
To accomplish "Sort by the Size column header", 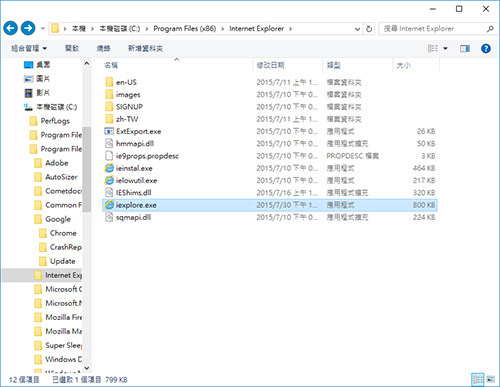I will (x=416, y=65).
